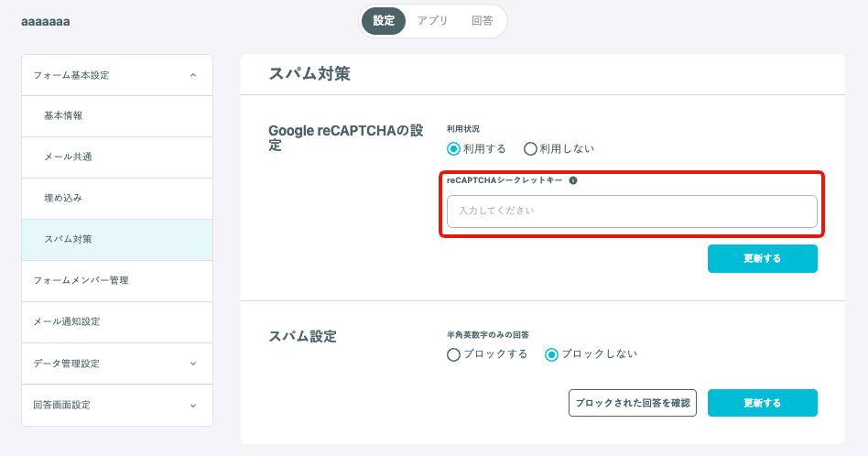Select 埋め込み in the sidebar

tap(117, 198)
